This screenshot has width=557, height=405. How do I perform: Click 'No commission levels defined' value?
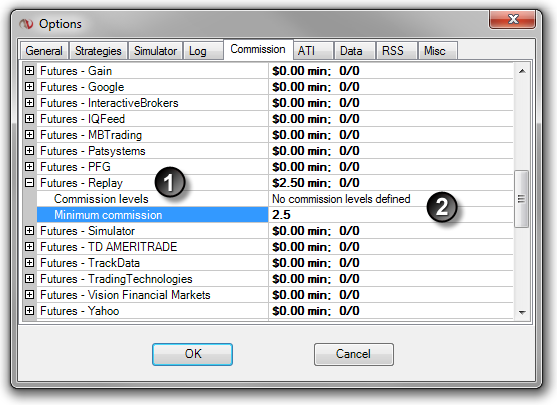(x=341, y=199)
